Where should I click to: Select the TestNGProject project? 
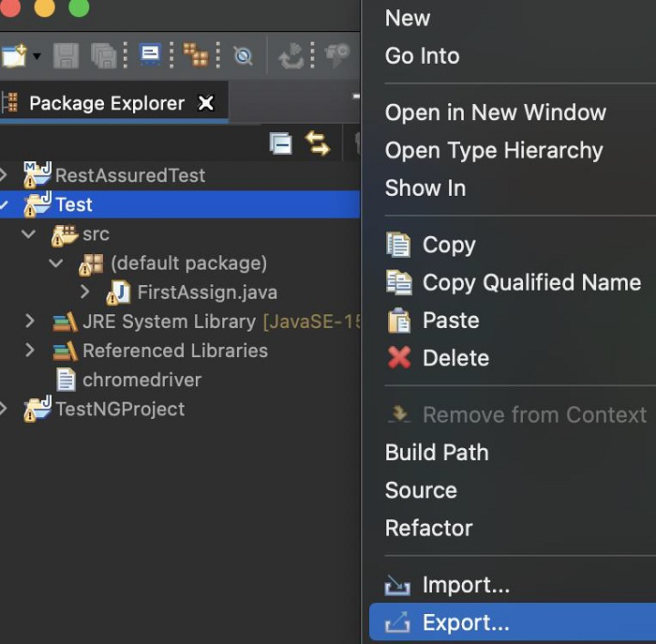click(x=119, y=409)
